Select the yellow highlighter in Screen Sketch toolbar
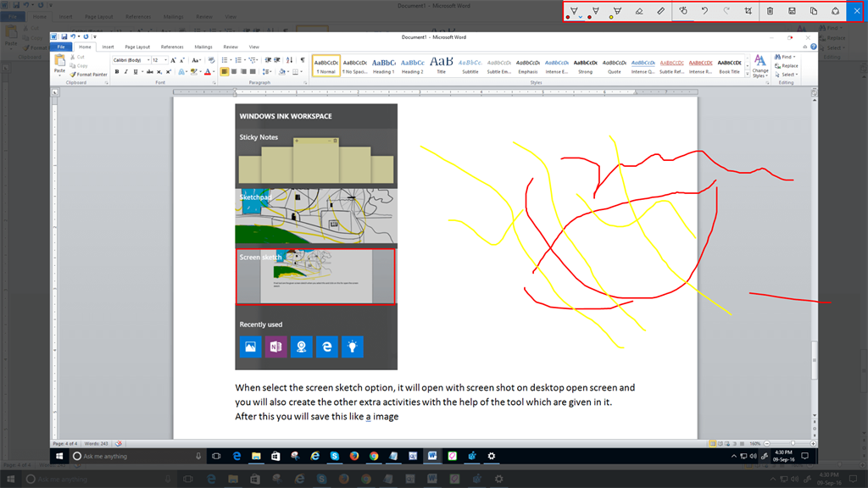 click(617, 11)
